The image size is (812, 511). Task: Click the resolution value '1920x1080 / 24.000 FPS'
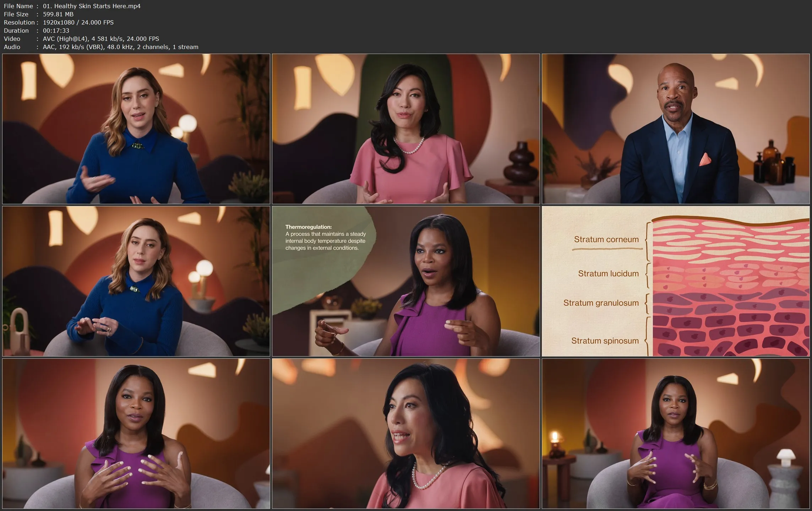coord(78,22)
